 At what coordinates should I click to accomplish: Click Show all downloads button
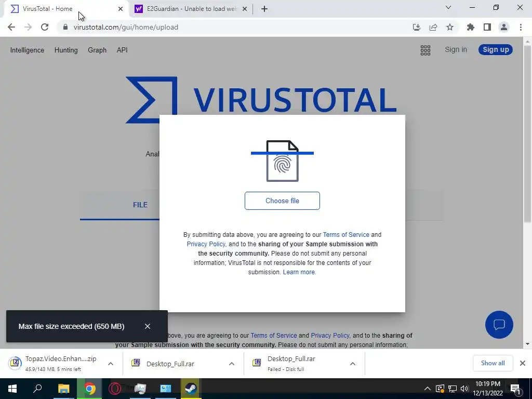point(493,363)
